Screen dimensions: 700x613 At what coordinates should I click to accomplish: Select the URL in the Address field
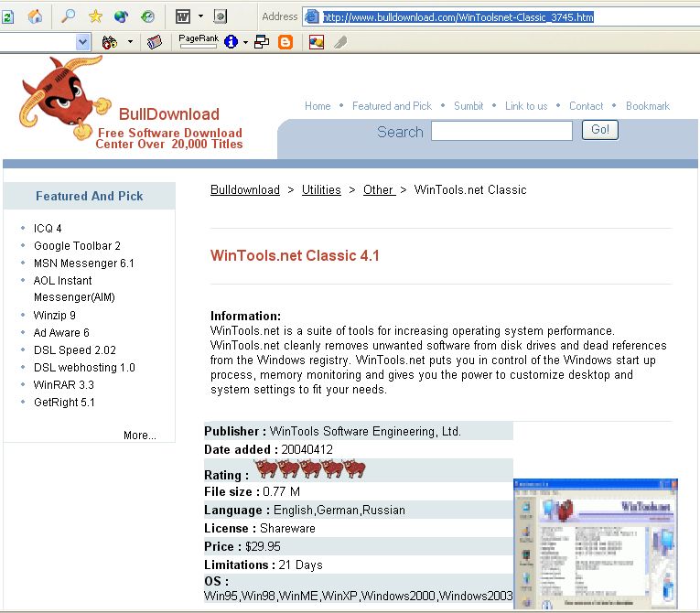pos(458,17)
